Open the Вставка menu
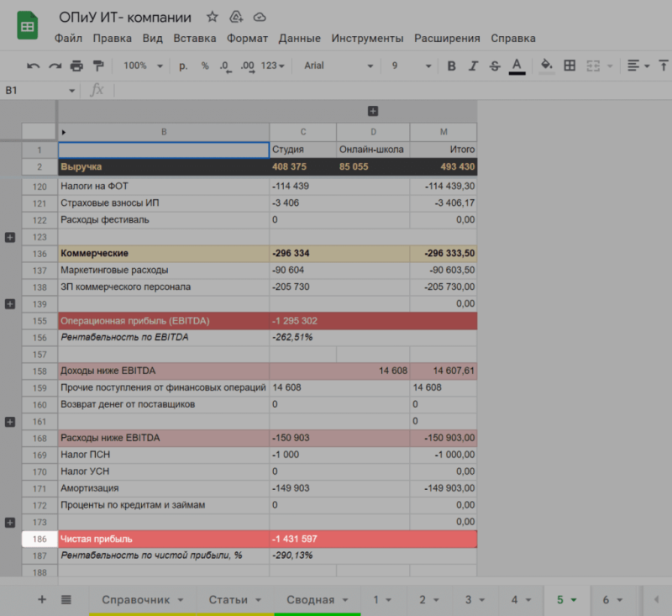Screen dimensions: 672x616 195,38
